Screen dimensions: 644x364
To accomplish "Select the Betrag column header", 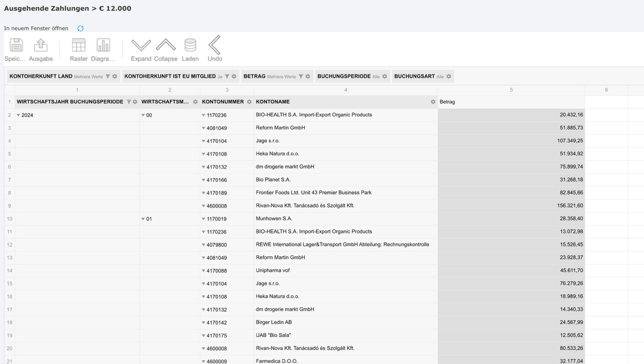I will tap(511, 102).
